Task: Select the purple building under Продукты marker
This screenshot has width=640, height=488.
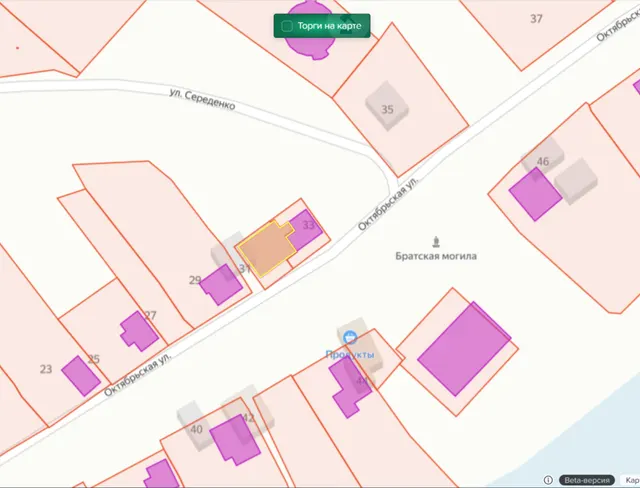Action: (350, 388)
